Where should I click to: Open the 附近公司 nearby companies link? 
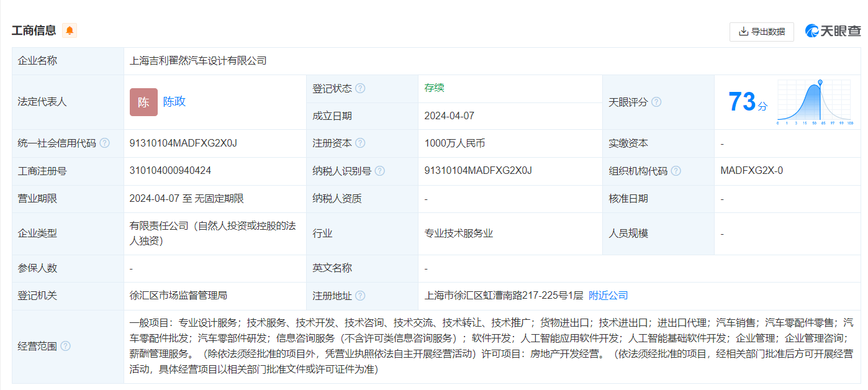coord(608,296)
